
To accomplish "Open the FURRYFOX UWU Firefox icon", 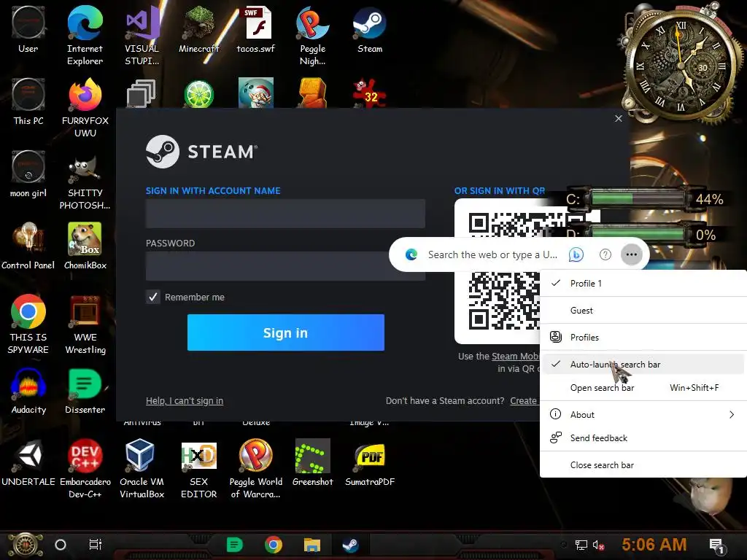I will 85,108.
